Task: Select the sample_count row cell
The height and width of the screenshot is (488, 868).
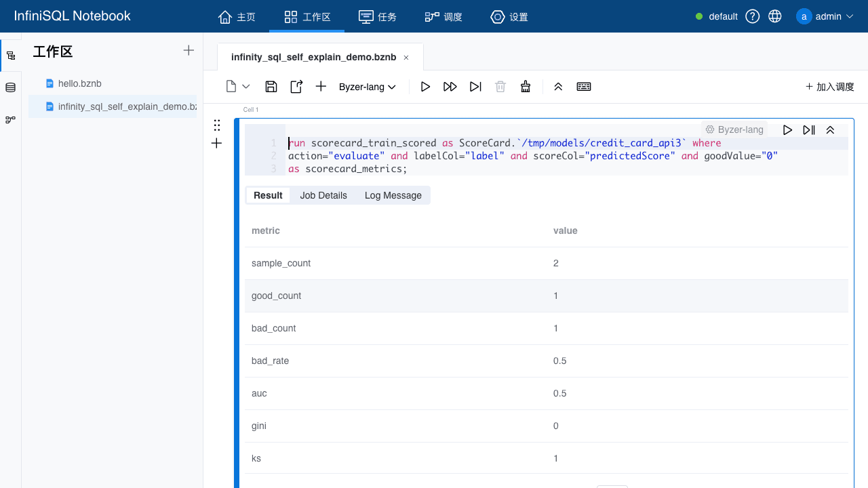Action: [x=281, y=263]
